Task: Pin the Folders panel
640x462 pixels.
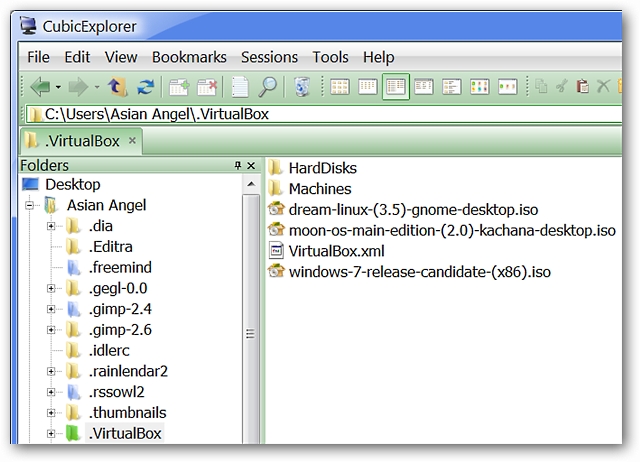Action: 238,165
